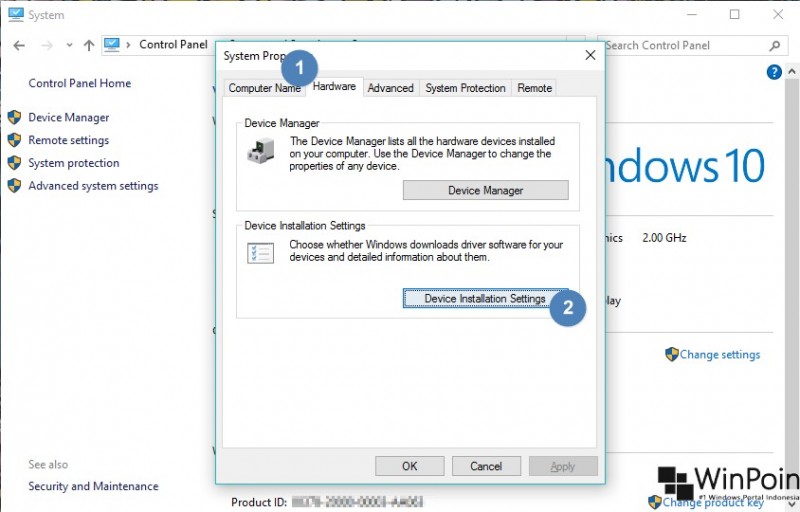Switch to System Protection tab
The image size is (800, 512).
click(x=465, y=88)
